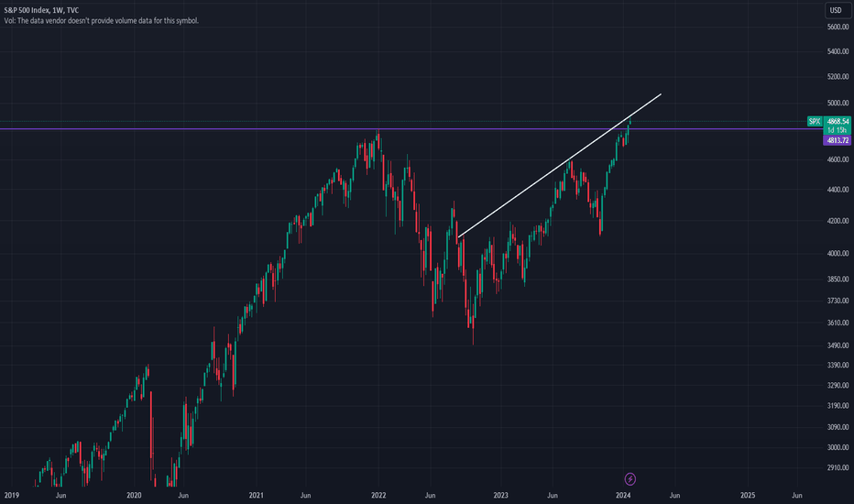
Task: Click the 4200.00 price axis label
Action: pyautogui.click(x=838, y=221)
